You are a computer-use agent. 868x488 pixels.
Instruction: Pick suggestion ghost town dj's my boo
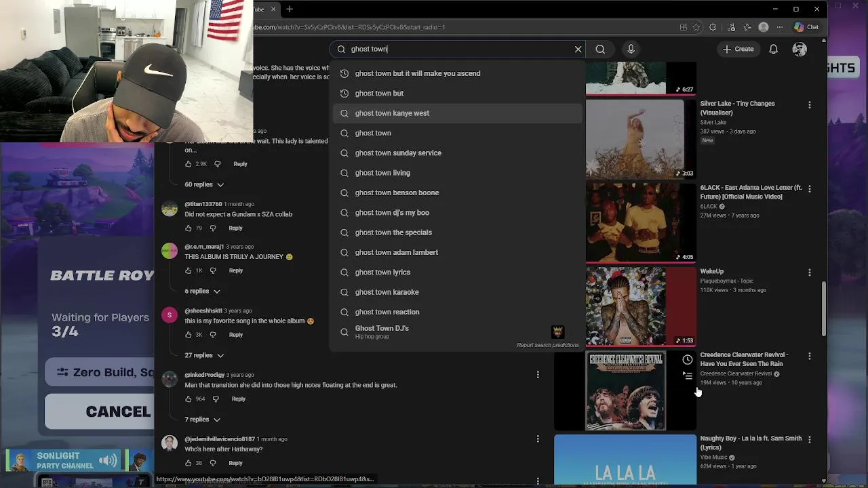[458, 212]
